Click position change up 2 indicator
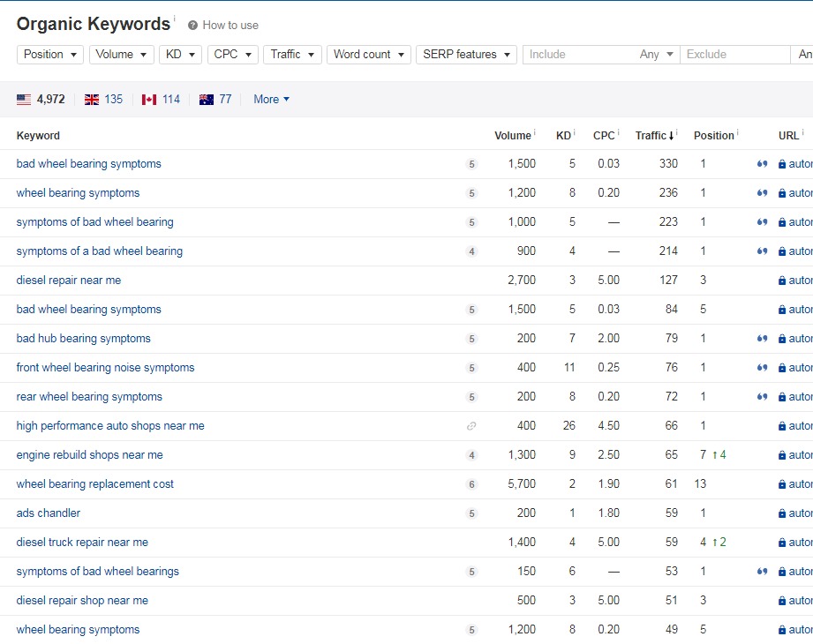Screen dimensions: 813x644 point(719,542)
